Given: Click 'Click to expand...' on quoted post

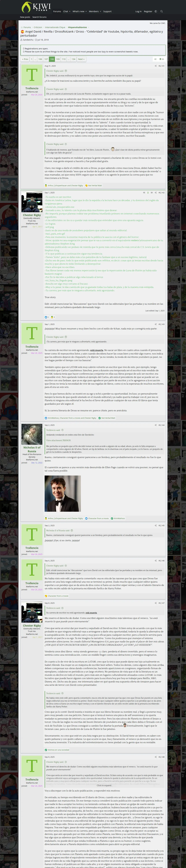Looking at the screenshot, I should point(105,785).
